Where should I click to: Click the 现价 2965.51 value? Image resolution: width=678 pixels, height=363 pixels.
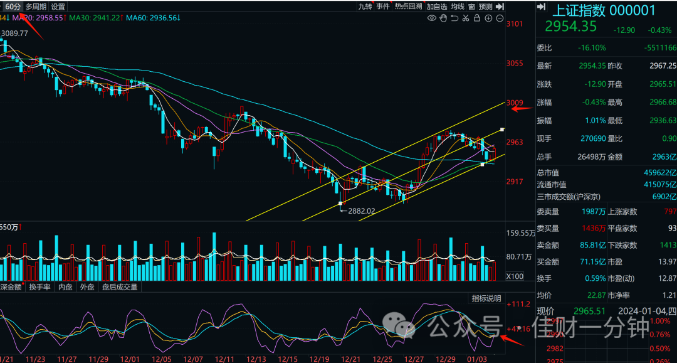click(x=588, y=311)
